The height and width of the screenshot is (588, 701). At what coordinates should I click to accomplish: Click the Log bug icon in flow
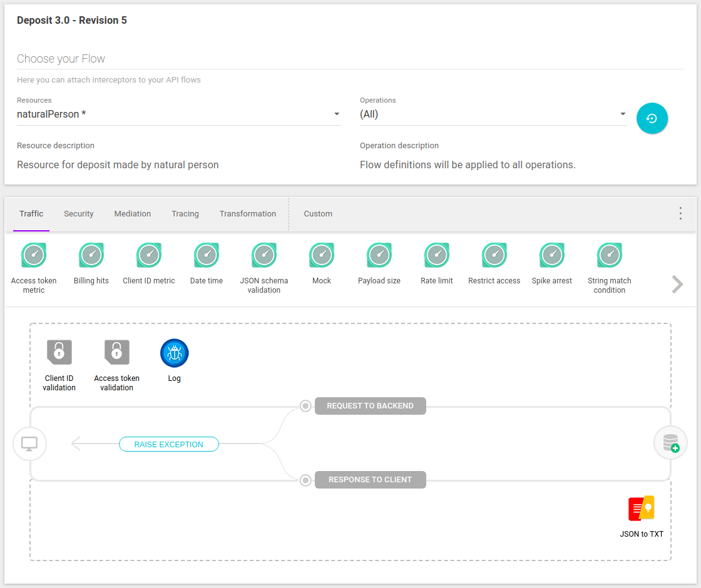pos(174,353)
